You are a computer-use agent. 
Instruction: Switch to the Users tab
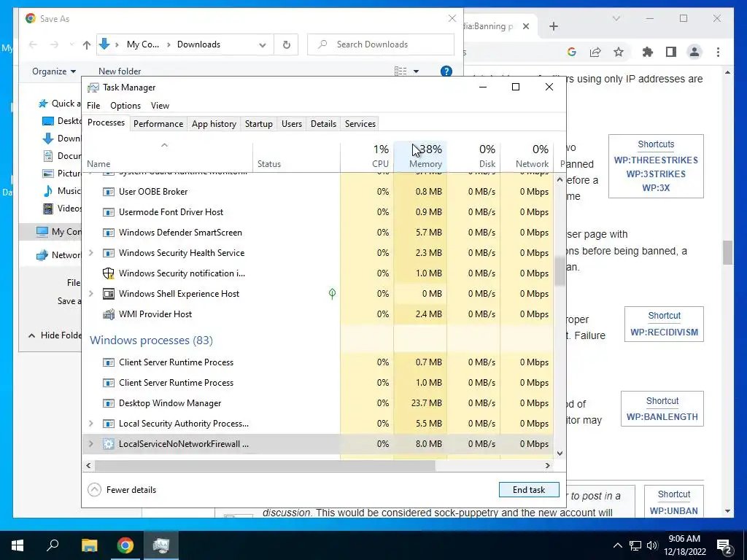pos(292,124)
